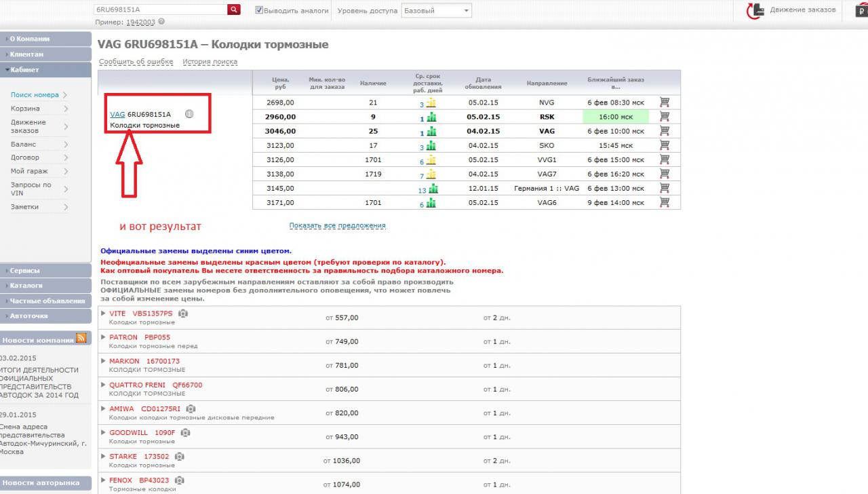The width and height of the screenshot is (868, 494).
Task: Open the photo icon for STARKE 173502
Action: [180, 457]
